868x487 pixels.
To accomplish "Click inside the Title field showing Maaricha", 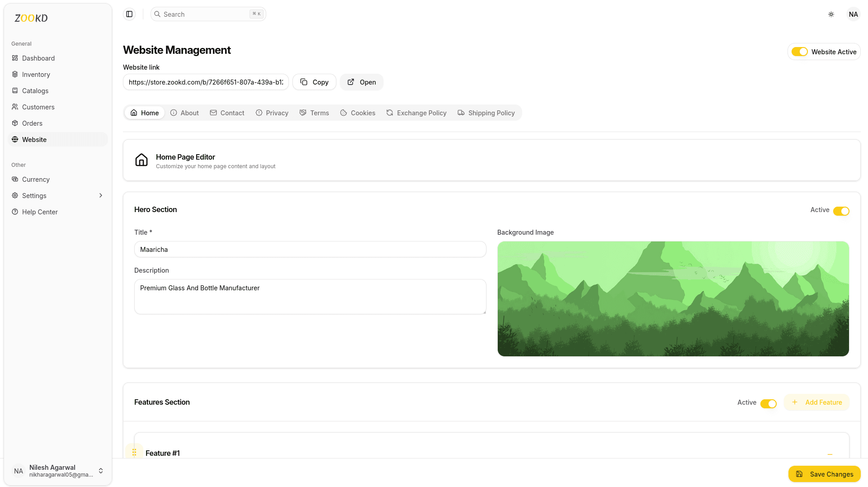I will [310, 249].
